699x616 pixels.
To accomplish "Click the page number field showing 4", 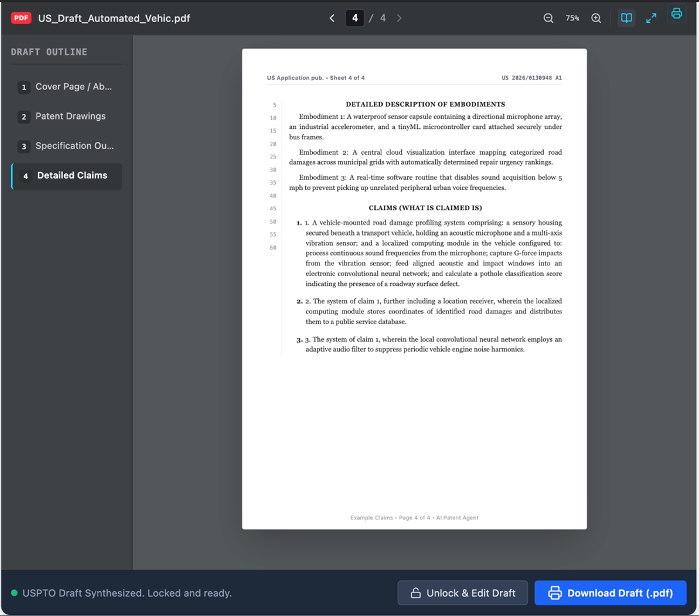I will 354,18.
